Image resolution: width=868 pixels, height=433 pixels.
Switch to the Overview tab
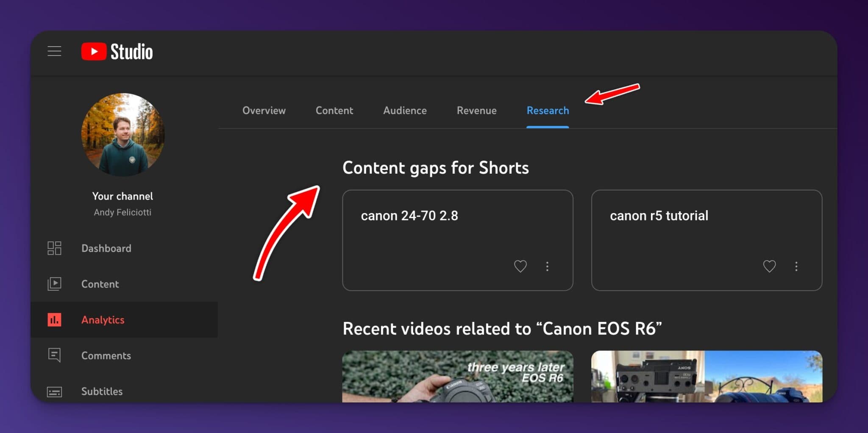coord(264,111)
